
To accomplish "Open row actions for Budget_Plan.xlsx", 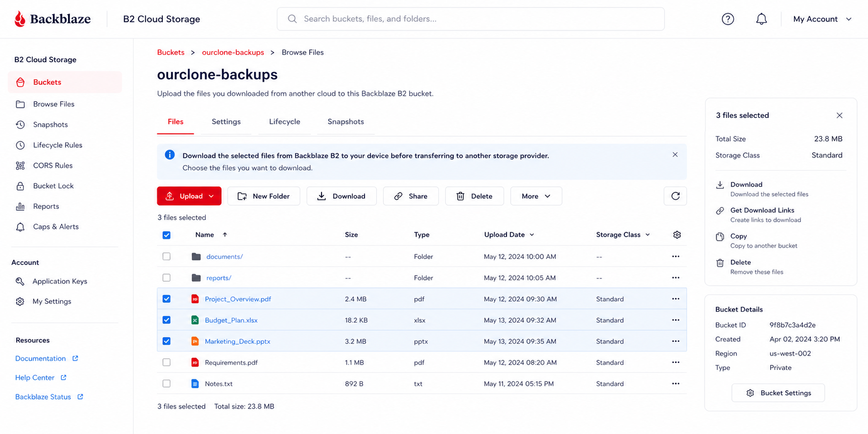I will (675, 320).
